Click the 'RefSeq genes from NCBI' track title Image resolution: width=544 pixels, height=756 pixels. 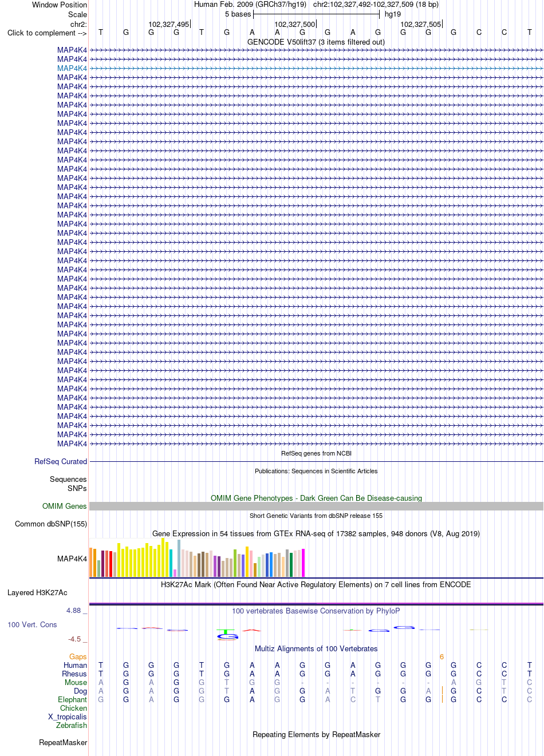point(316,453)
